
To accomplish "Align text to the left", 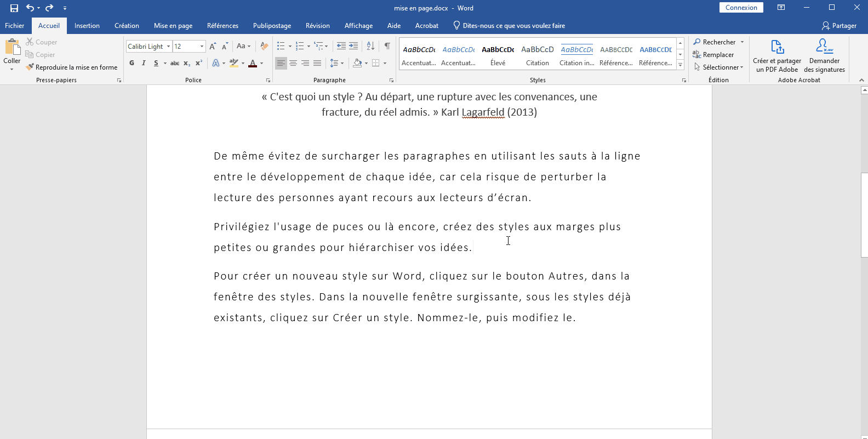I will [281, 63].
